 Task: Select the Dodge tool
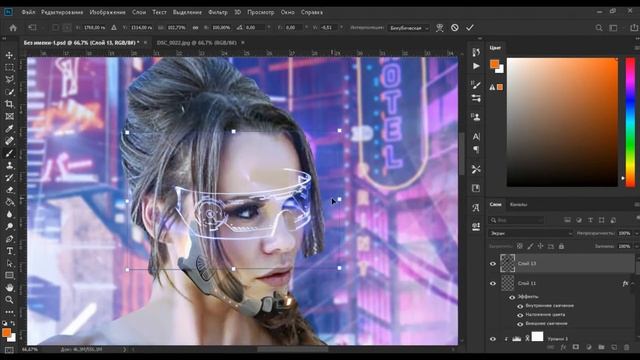pyautogui.click(x=9, y=227)
